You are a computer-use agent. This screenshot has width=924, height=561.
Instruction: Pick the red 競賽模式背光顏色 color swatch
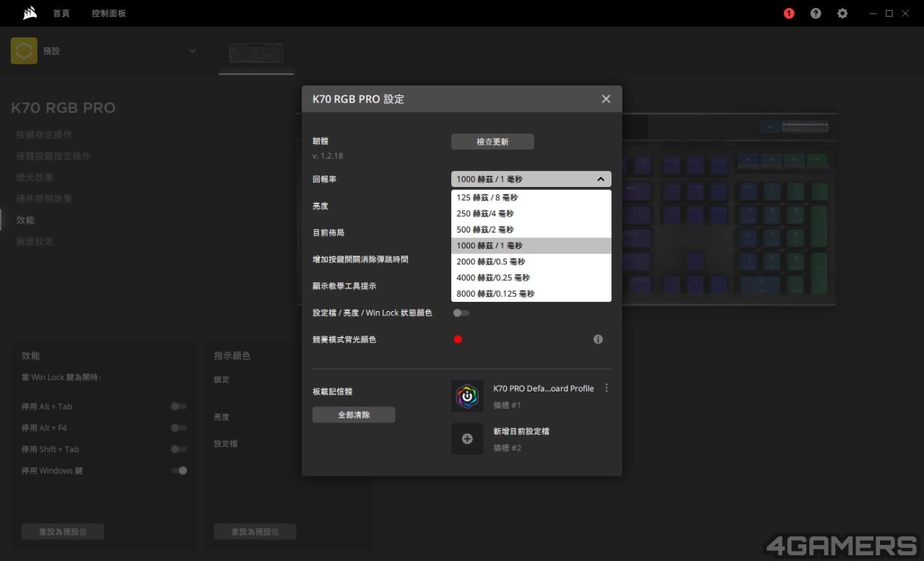pos(458,339)
